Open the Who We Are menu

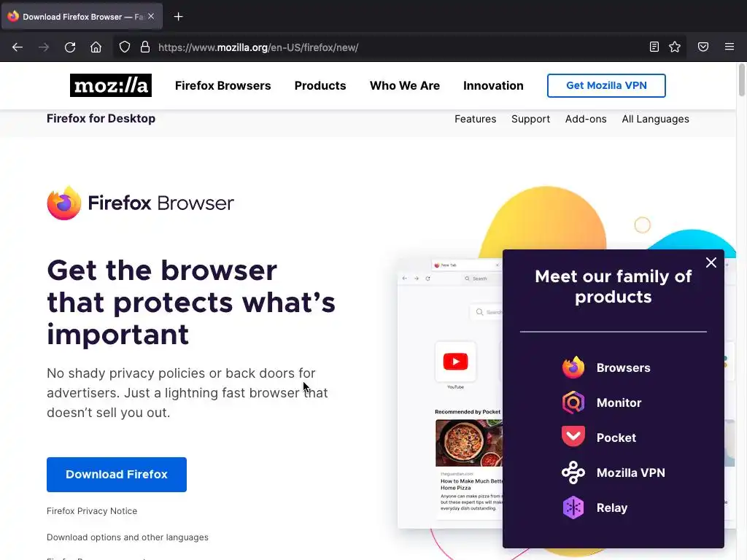[x=404, y=86]
